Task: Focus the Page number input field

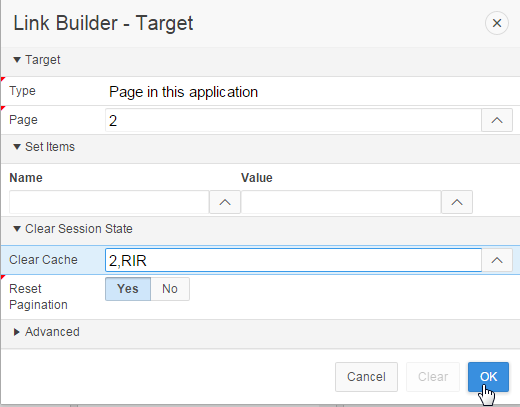Action: (x=293, y=120)
